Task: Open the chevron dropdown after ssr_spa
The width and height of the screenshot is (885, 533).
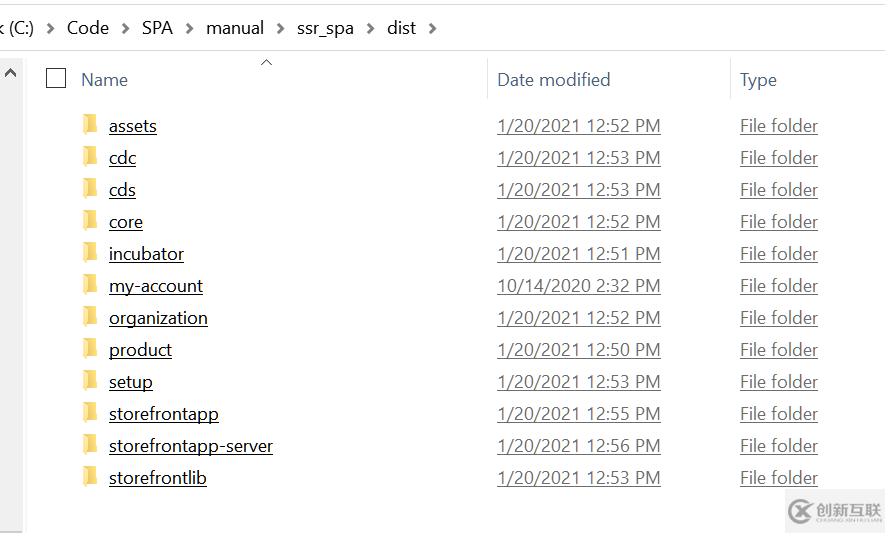Action: point(370,28)
